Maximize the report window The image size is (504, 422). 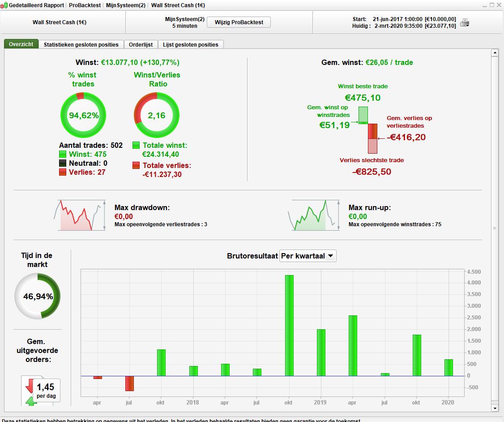pyautogui.click(x=492, y=5)
